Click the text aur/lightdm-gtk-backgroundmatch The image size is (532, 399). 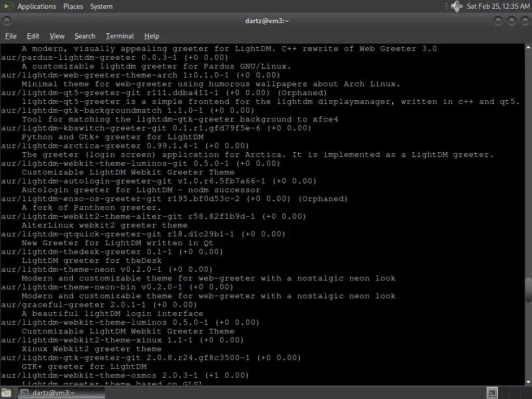[x=81, y=110]
